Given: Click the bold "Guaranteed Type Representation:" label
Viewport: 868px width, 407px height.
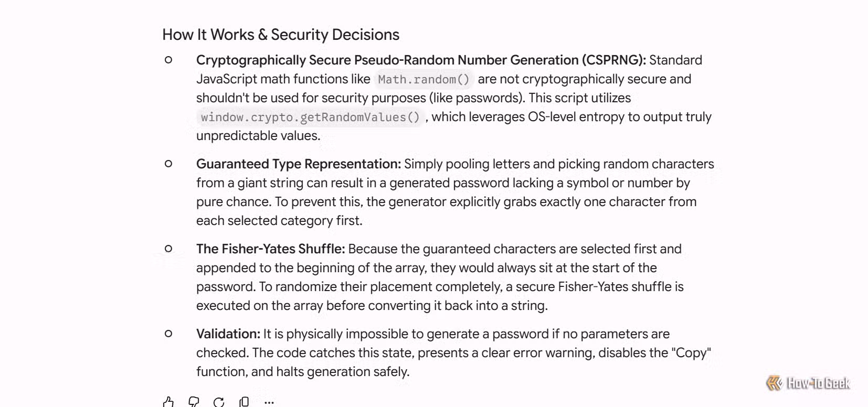Looking at the screenshot, I should click(x=299, y=164).
